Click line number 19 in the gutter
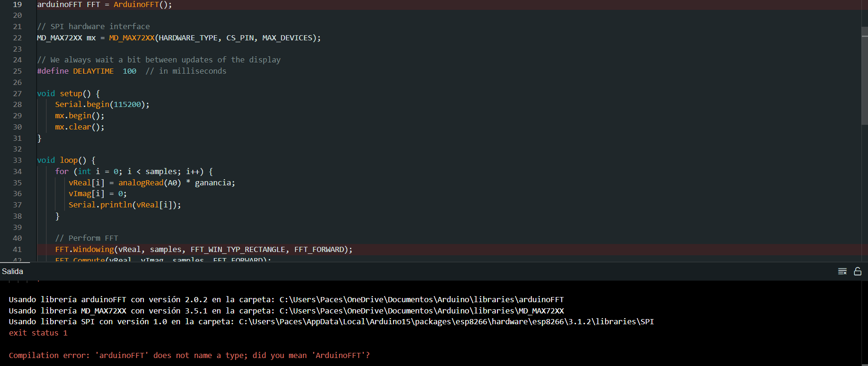 coord(17,4)
